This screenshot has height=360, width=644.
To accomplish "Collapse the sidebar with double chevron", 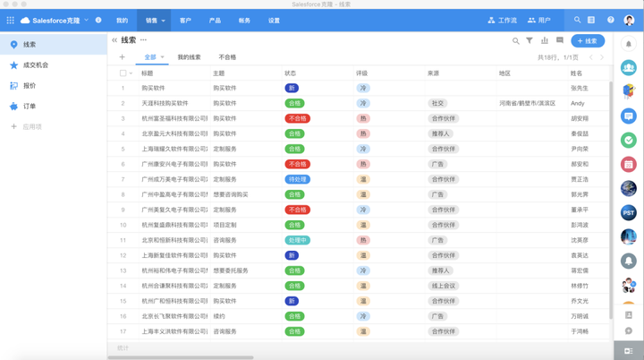I will click(x=114, y=40).
